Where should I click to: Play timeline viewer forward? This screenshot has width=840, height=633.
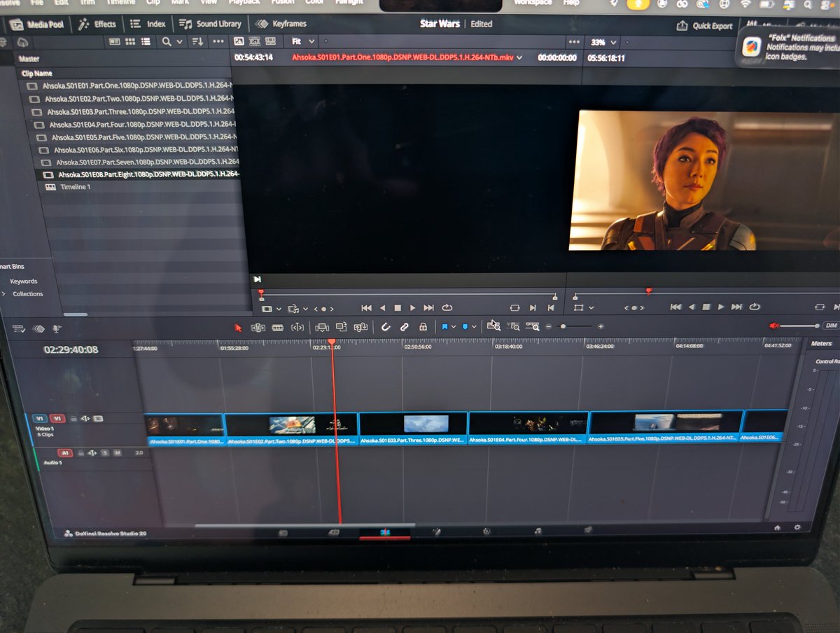[x=722, y=307]
